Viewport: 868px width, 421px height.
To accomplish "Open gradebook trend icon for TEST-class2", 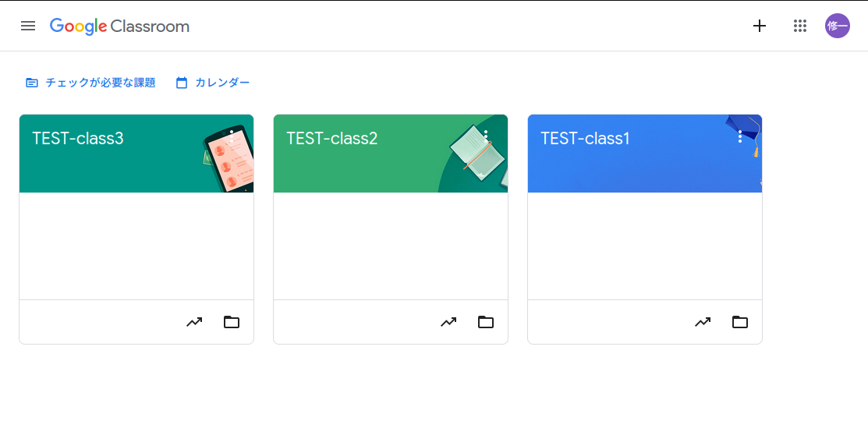I will [x=448, y=322].
